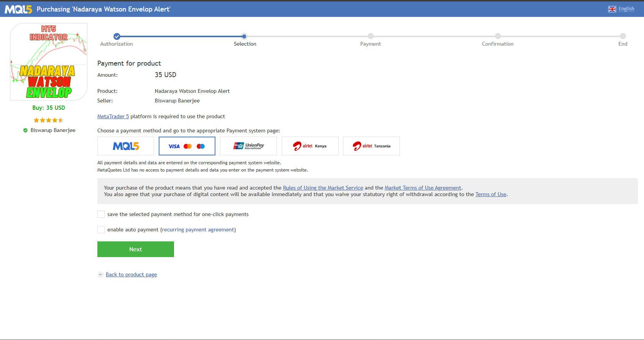
Task: Open recurring payment agreement link
Action: [x=198, y=230]
